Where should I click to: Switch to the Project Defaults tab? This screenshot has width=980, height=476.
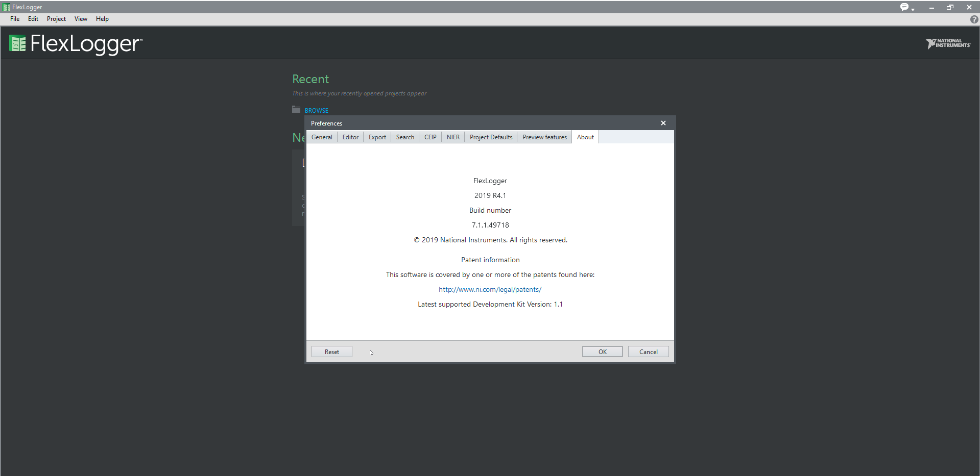click(491, 137)
